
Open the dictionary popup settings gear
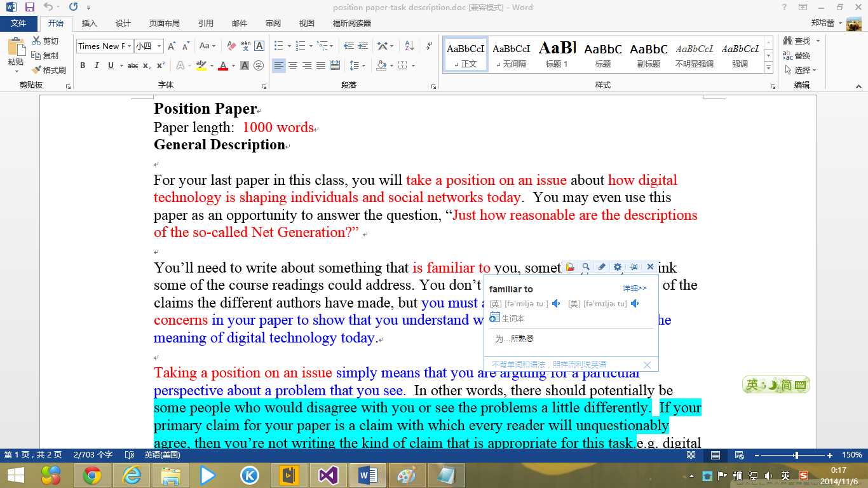point(617,267)
